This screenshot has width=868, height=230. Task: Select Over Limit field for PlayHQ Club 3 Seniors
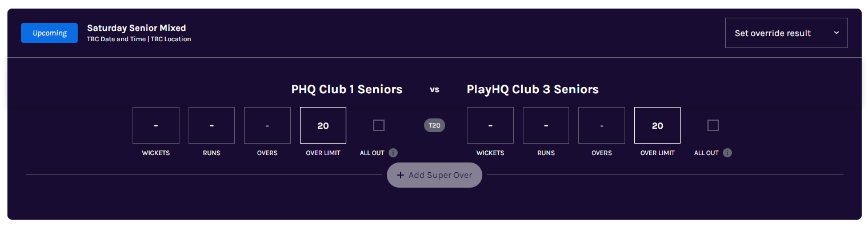[657, 125]
